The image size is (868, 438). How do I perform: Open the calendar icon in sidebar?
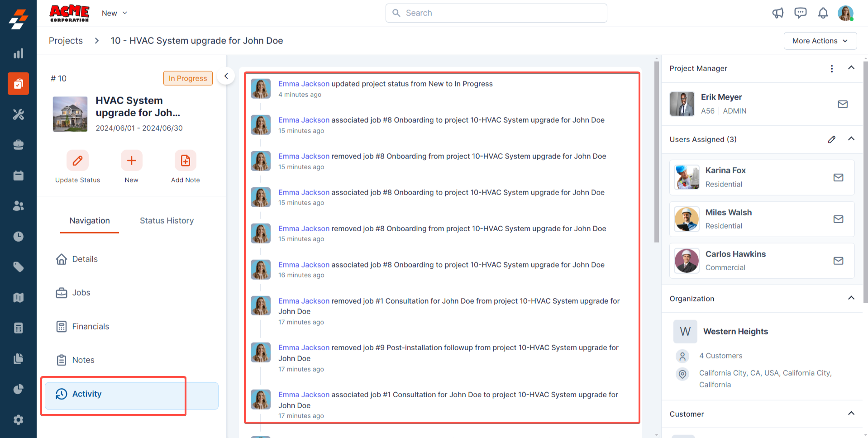tap(18, 176)
